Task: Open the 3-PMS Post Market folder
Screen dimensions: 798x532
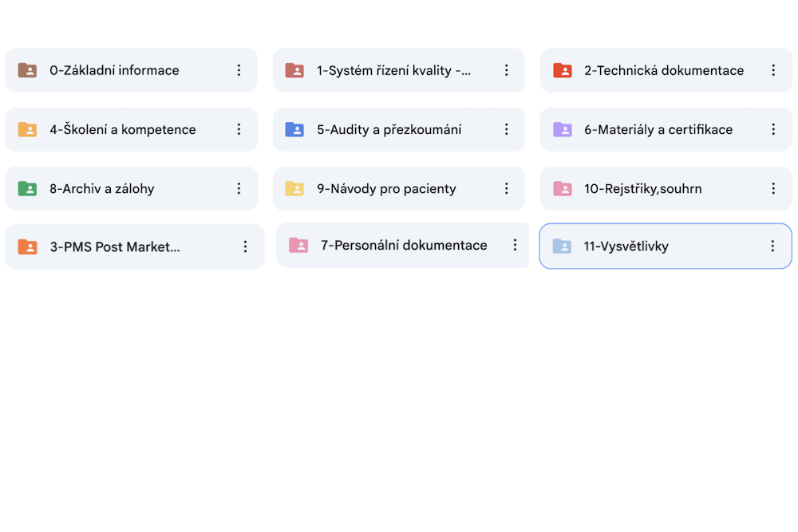Action: pyautogui.click(x=115, y=247)
